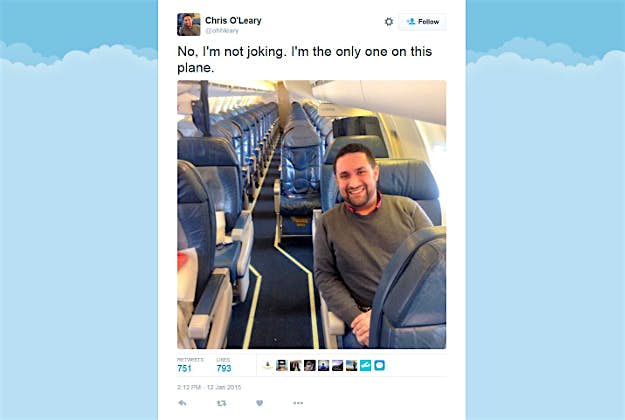Open the attached empty airplane photo

(312, 214)
